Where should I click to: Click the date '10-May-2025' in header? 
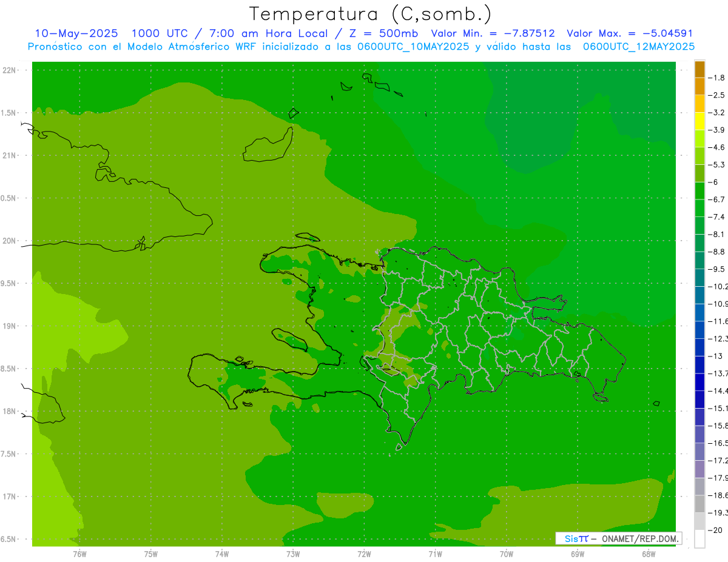pyautogui.click(x=76, y=33)
